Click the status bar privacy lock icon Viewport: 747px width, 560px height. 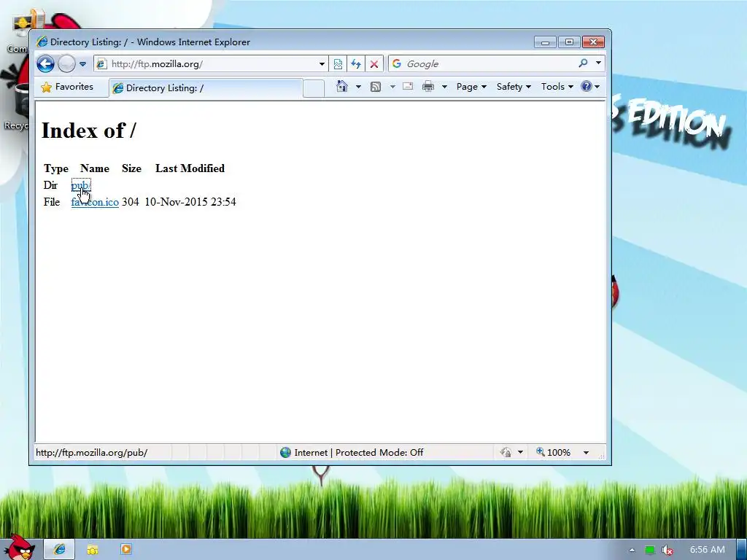coord(506,452)
